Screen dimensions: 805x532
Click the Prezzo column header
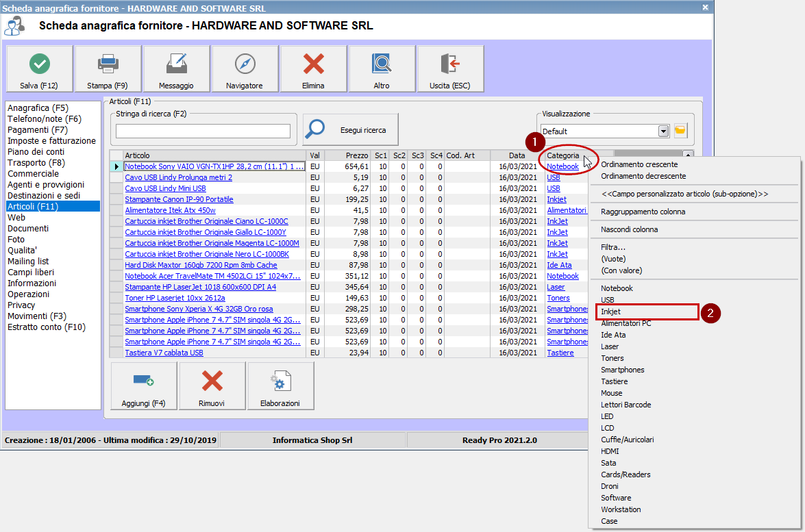[x=347, y=155]
